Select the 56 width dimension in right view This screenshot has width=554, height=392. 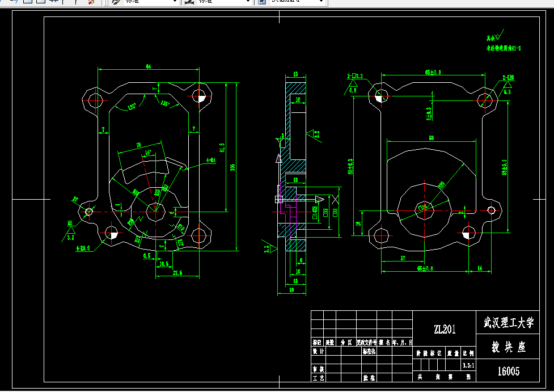pos(432,138)
